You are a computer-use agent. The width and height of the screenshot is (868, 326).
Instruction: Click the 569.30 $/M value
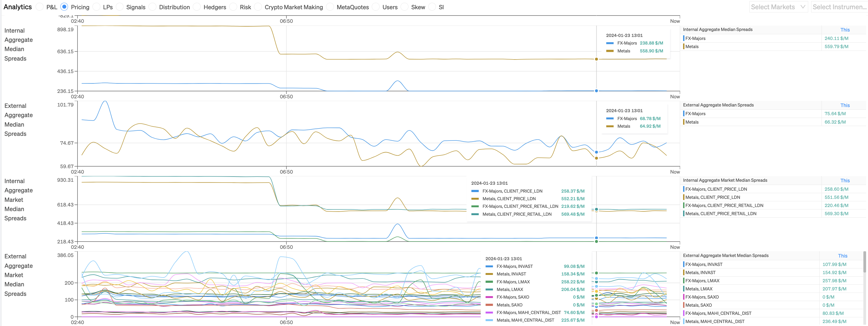tap(836, 213)
